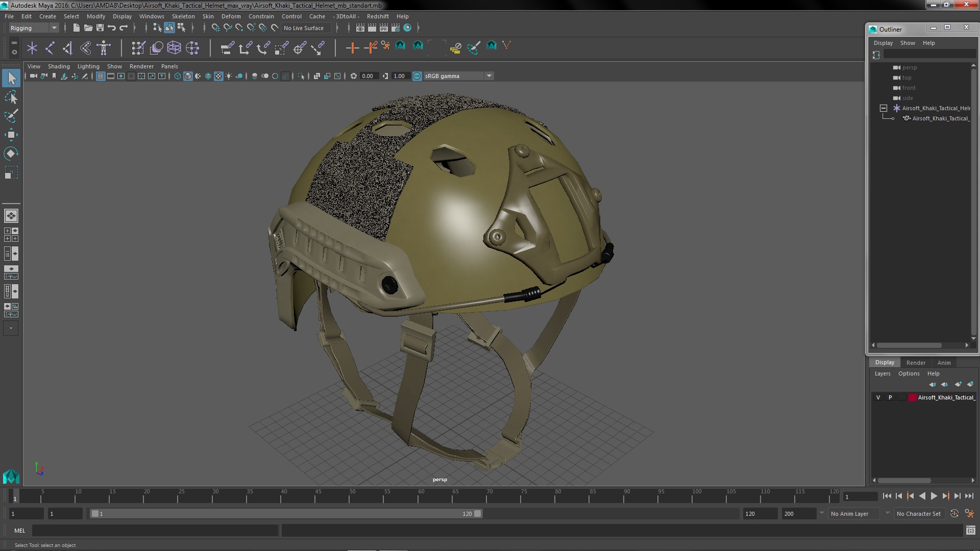Pick the Scale tool in toolbox
The image size is (980, 551).
[x=11, y=172]
